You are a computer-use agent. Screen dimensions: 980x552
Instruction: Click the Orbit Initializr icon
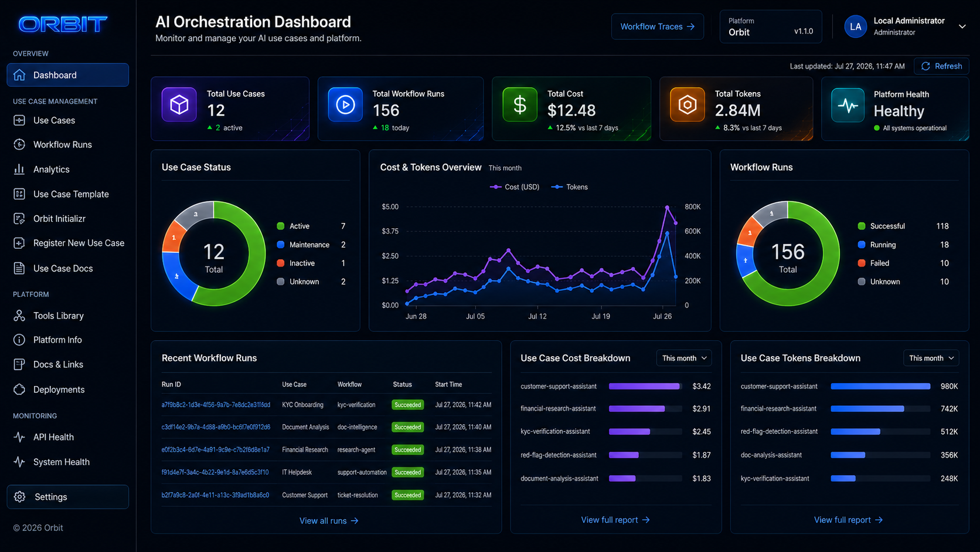tap(19, 219)
